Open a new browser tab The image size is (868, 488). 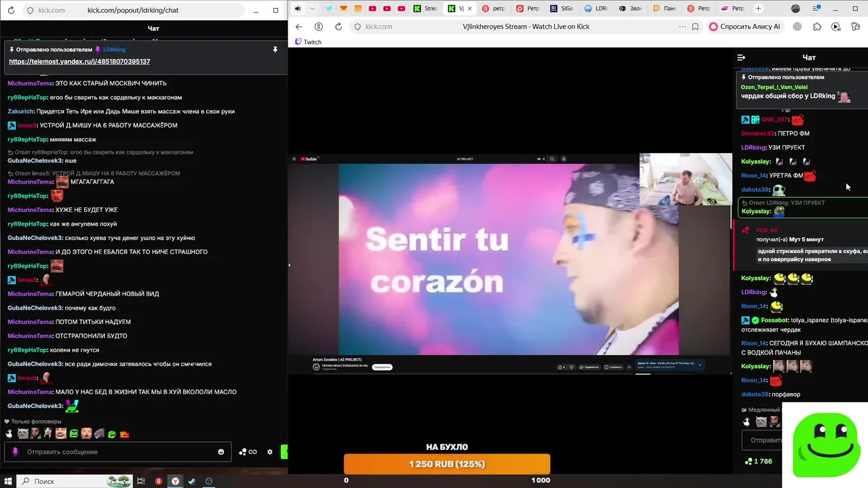758,9
